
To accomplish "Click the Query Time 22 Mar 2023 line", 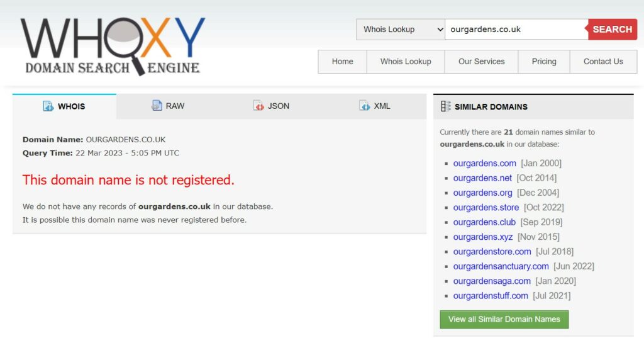I will tap(101, 153).
